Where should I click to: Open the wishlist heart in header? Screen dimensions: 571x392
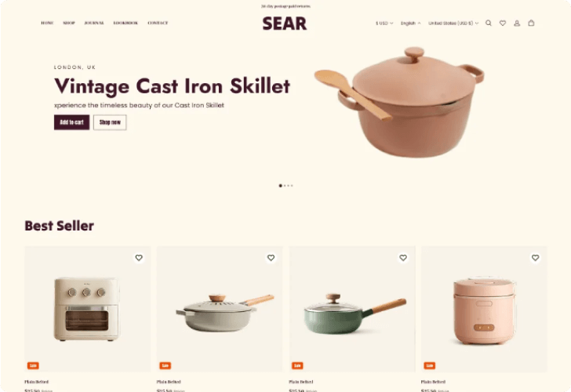[503, 23]
